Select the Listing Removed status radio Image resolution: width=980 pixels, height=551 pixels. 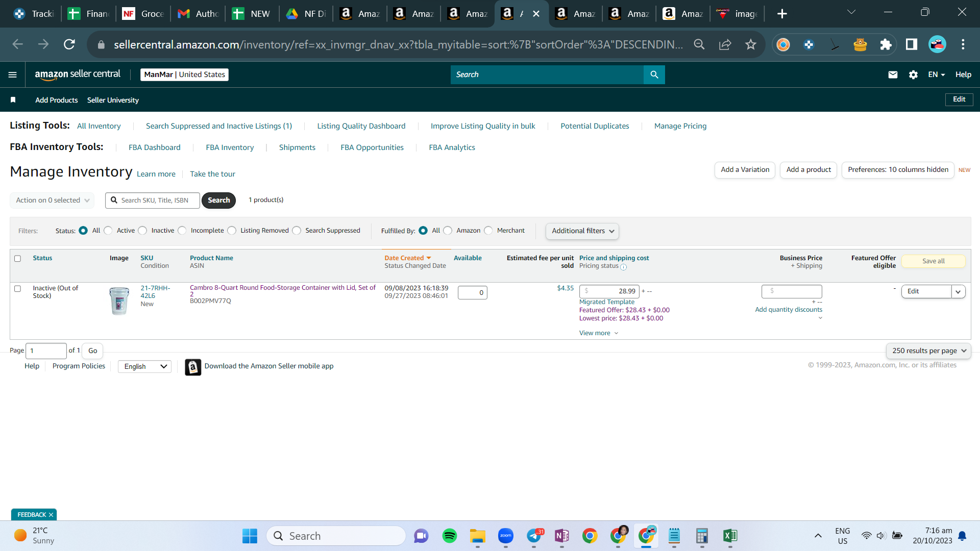point(232,231)
